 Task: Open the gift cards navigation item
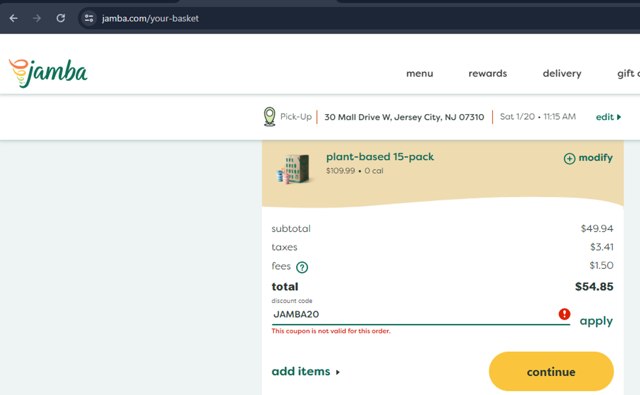pyautogui.click(x=629, y=73)
